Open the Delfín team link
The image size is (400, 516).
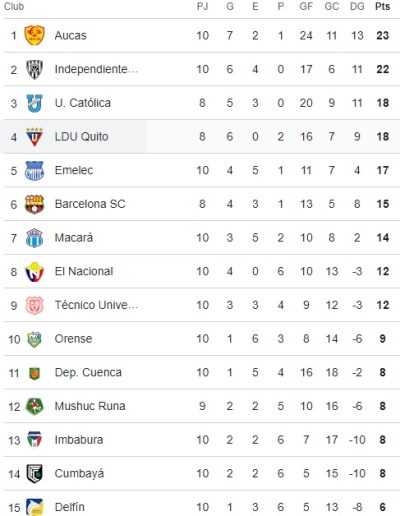pos(69,507)
